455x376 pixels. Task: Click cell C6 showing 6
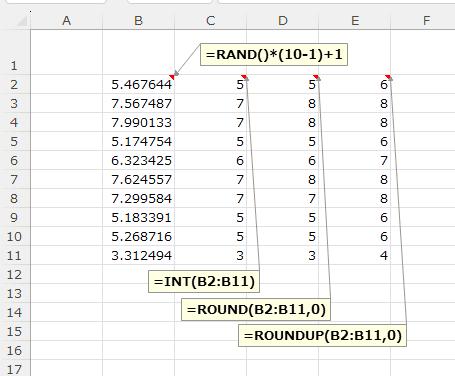point(210,160)
